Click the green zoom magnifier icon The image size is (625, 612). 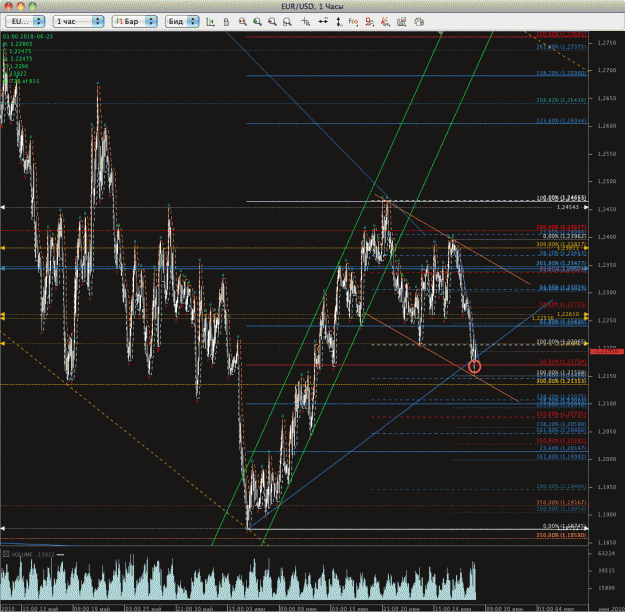coord(257,22)
